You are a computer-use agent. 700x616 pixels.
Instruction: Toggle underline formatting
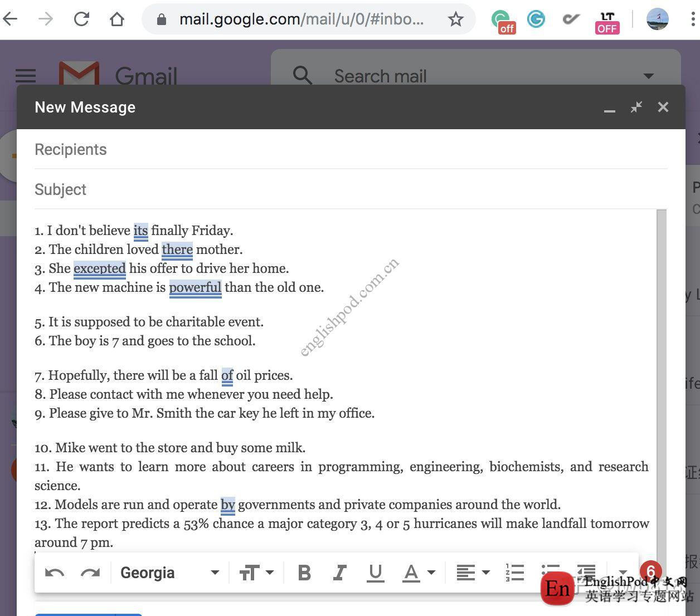point(376,573)
